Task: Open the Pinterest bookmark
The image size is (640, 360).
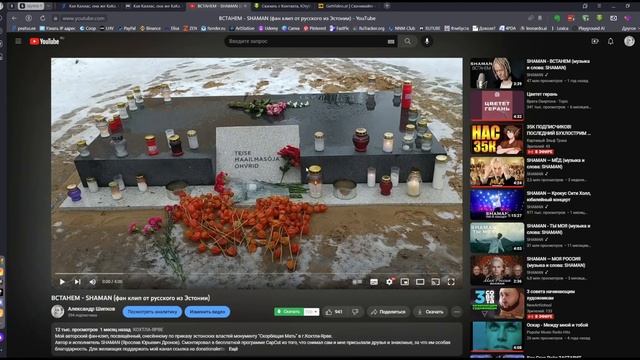Action: point(315,29)
